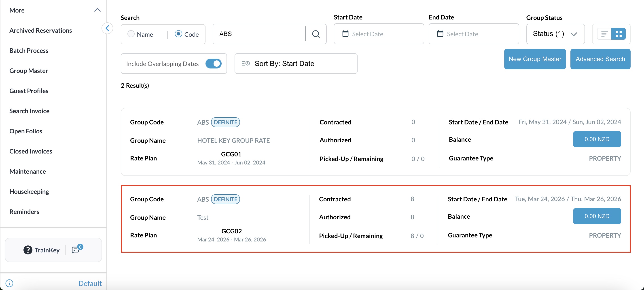Collapse the More menu section

click(97, 10)
